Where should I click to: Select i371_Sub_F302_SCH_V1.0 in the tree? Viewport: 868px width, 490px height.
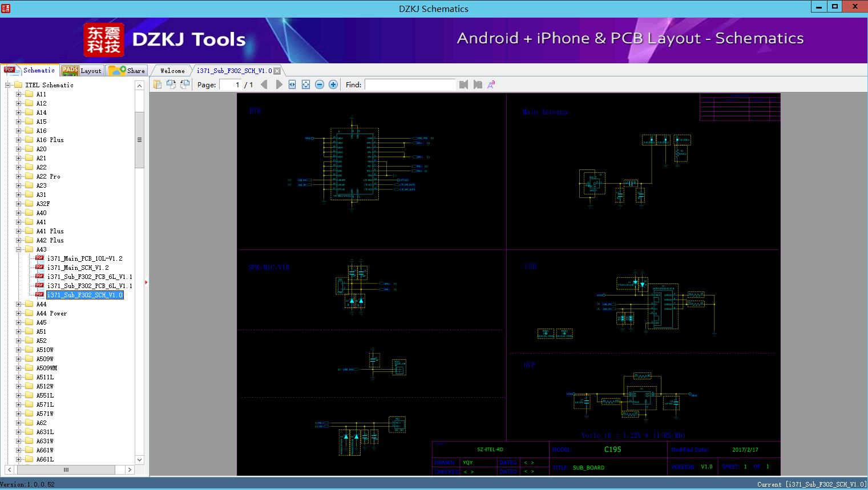tap(84, 295)
